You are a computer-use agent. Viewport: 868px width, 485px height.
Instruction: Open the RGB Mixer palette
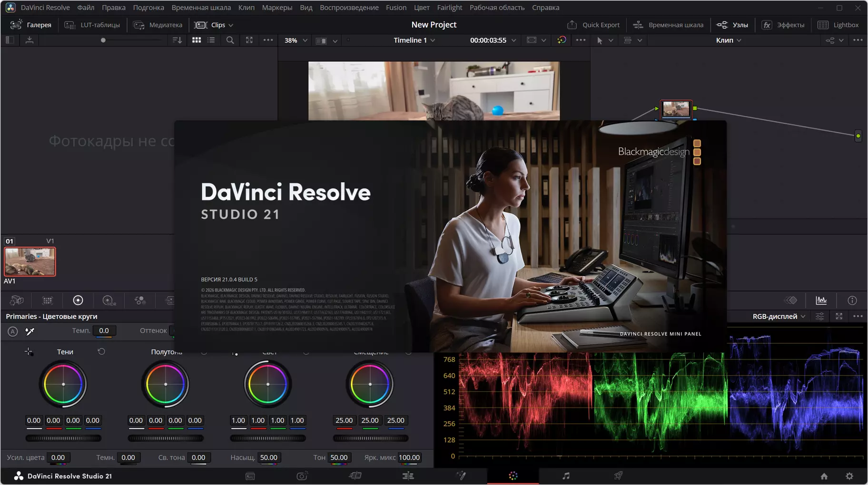140,301
